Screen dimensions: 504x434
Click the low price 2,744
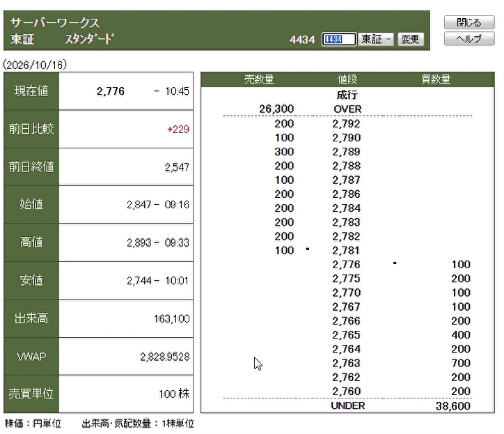tap(139, 281)
